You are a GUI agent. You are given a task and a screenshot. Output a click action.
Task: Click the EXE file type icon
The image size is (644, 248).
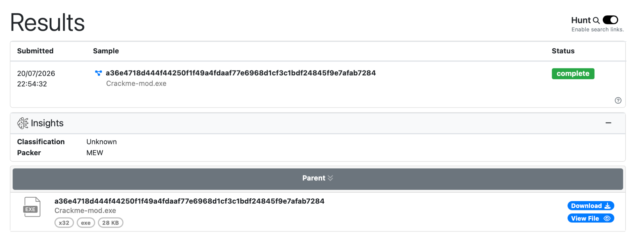pyautogui.click(x=32, y=207)
